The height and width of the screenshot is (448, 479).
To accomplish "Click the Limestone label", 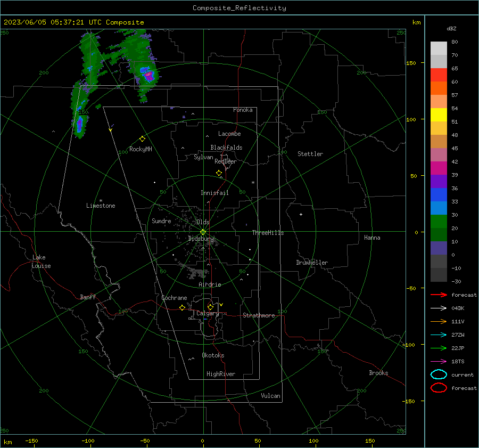I will pos(101,206).
